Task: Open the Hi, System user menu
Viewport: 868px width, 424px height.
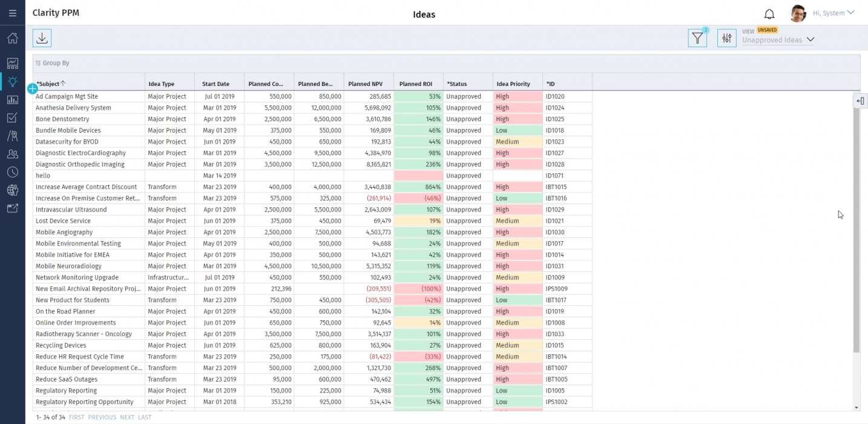Action: 833,13
